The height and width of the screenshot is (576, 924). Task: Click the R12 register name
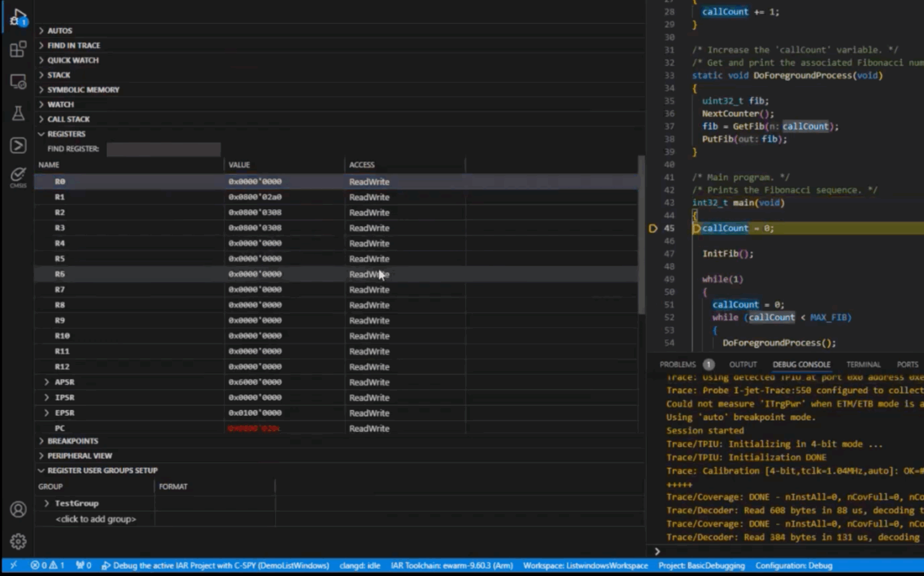[62, 367]
